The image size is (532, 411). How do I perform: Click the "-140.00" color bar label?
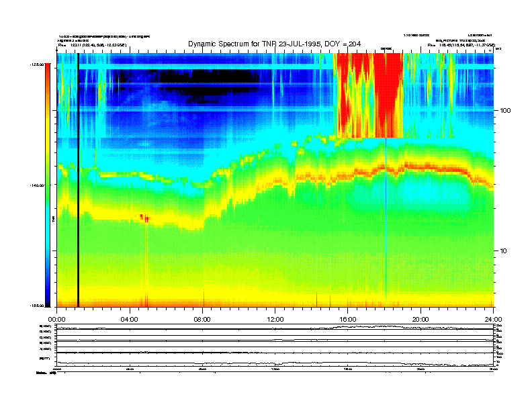[36, 185]
